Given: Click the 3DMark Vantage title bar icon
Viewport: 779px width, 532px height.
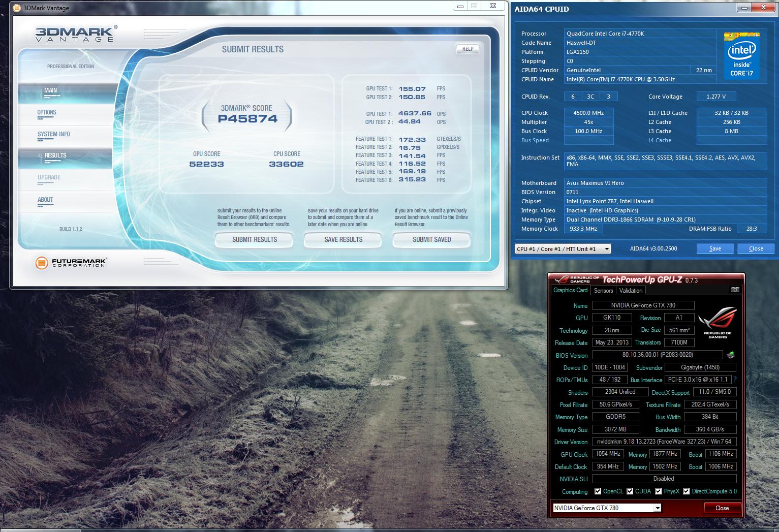Looking at the screenshot, I should pyautogui.click(x=16, y=8).
